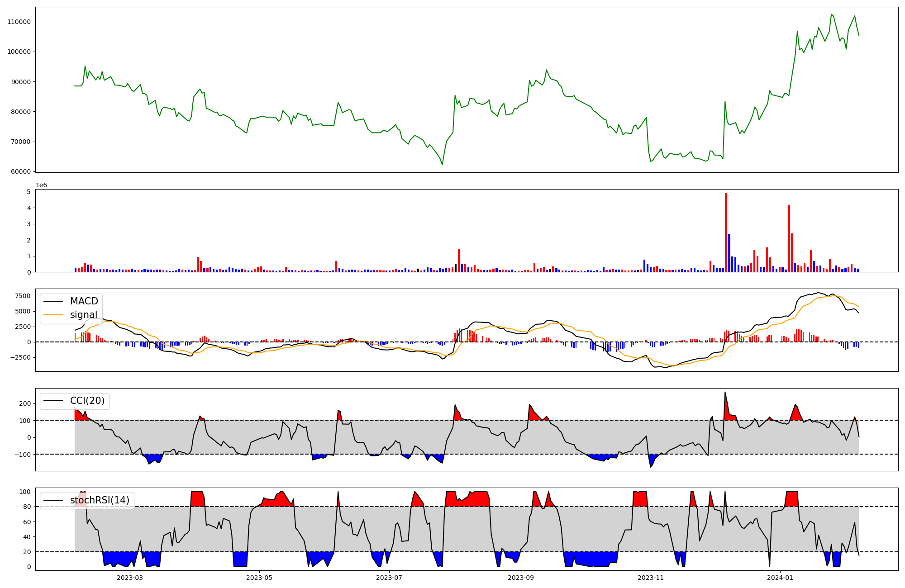Click the 2024-01 x-axis date label
The height and width of the screenshot is (588, 905).
pos(780,578)
